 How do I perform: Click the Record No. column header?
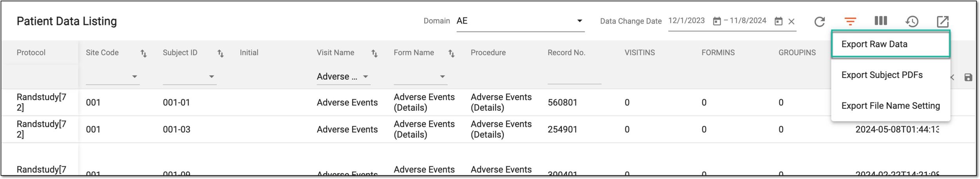(x=566, y=53)
